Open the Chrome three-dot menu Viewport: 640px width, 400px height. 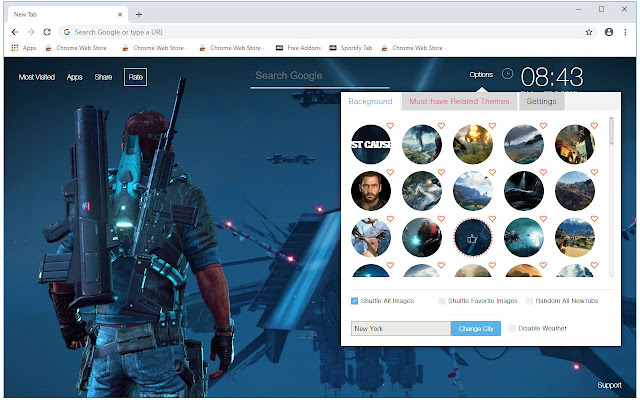pos(625,32)
